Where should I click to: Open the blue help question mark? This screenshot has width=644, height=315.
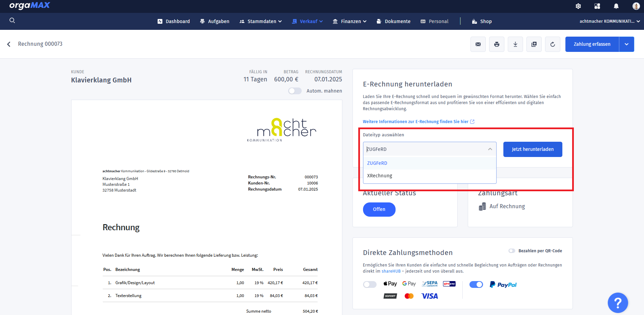[x=618, y=302]
